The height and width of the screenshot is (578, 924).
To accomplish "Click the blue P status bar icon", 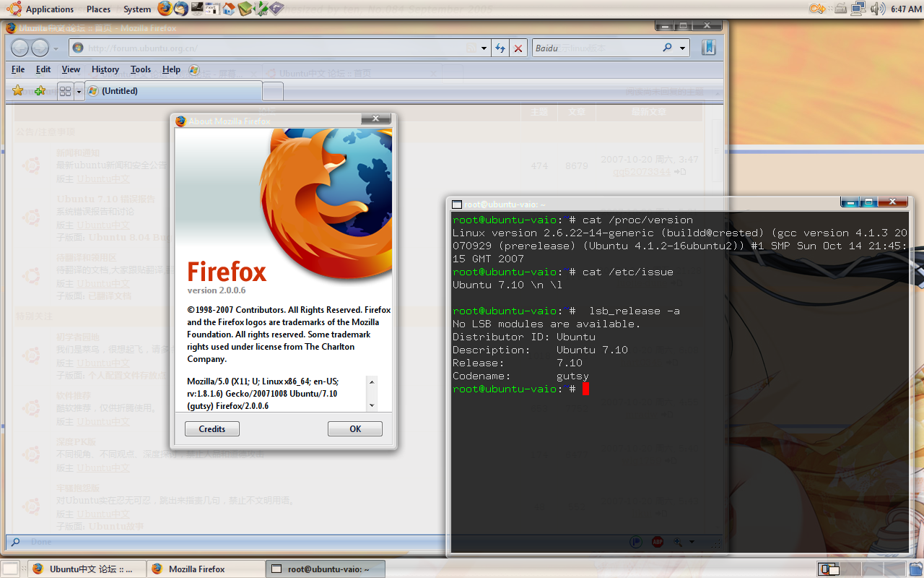I will (x=636, y=541).
